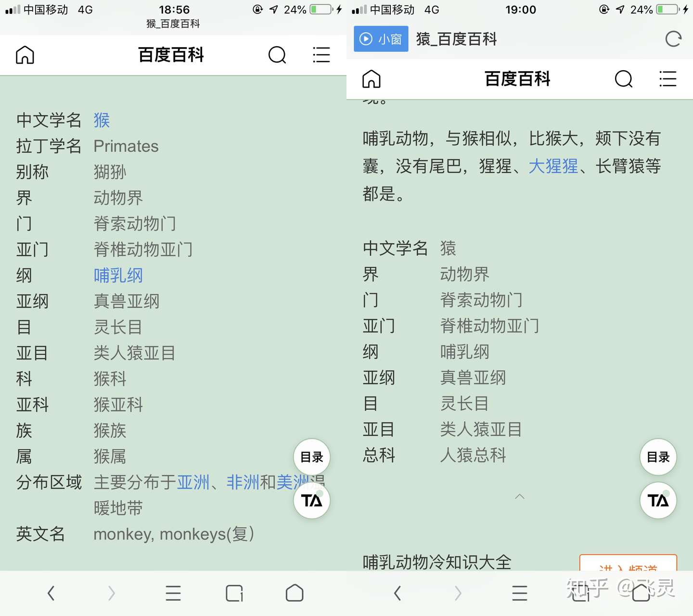Image resolution: width=693 pixels, height=616 pixels.
Task: Select 猴亚科 value
Action: [118, 404]
